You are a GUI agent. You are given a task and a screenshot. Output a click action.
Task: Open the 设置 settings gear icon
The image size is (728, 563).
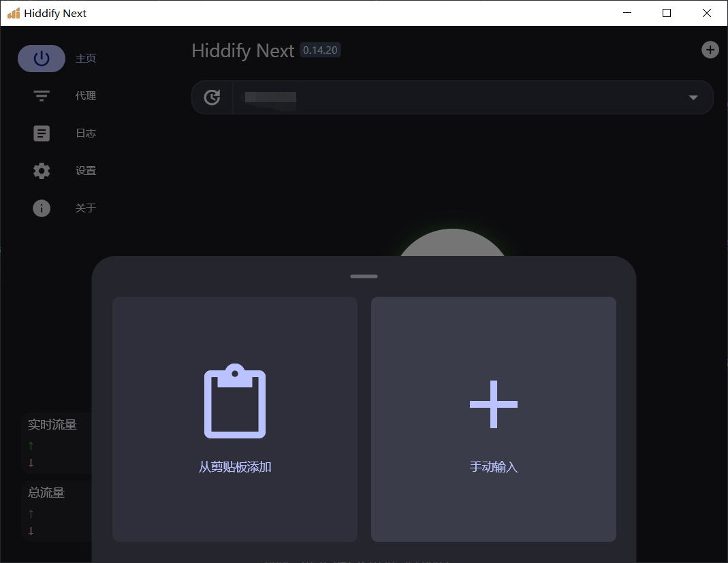[x=42, y=171]
